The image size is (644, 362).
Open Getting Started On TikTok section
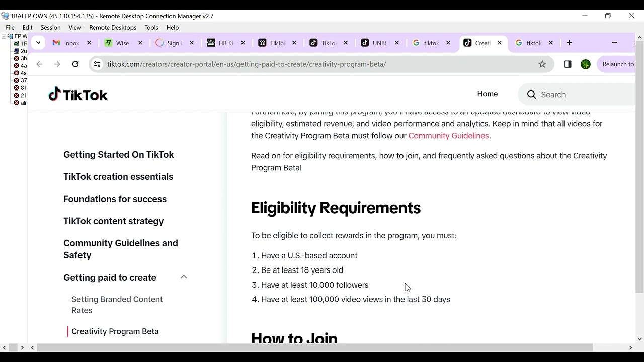tap(119, 155)
